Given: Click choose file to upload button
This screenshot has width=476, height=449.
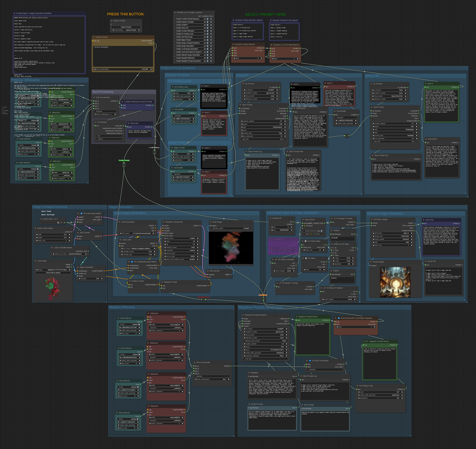Looking at the screenshot, I should coord(53,273).
